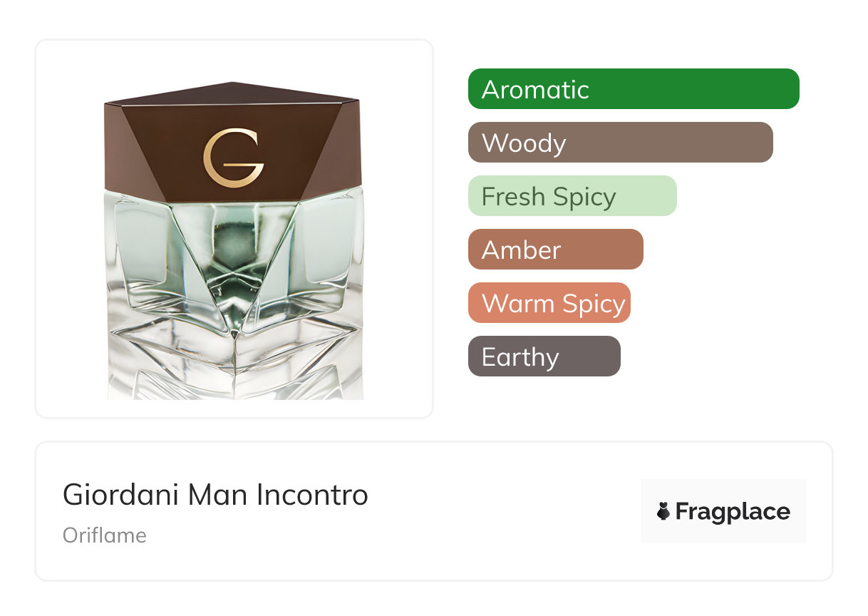Select the Warm Spicy accord bar

[549, 303]
